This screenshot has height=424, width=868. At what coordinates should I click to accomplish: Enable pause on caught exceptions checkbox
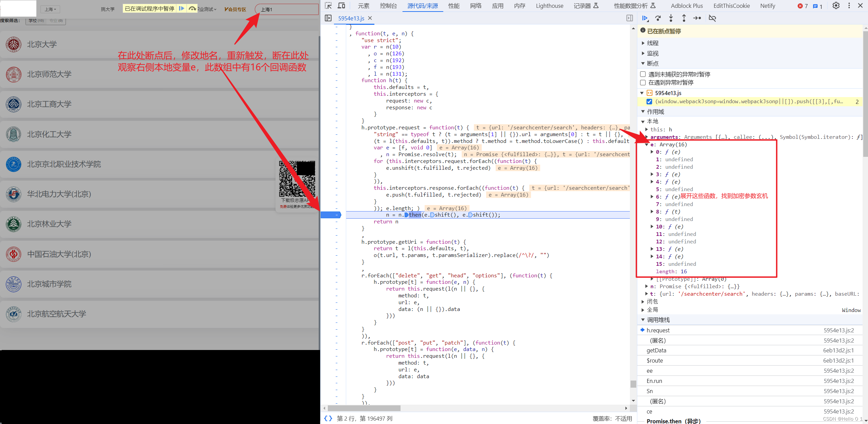(643, 82)
